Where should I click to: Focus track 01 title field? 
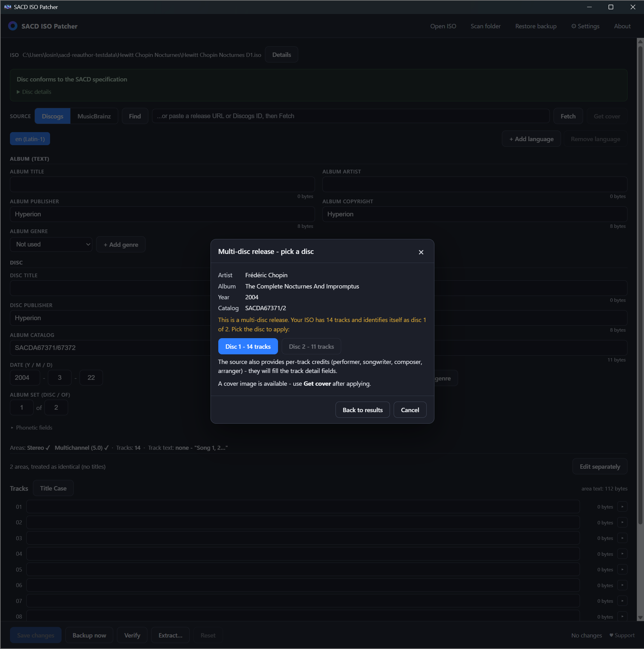click(x=303, y=507)
